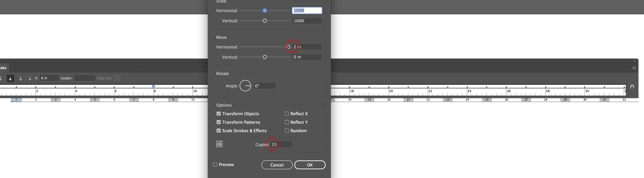Select the tab stop marker at 18 on ruler
644x178 pixels.
(349, 87)
